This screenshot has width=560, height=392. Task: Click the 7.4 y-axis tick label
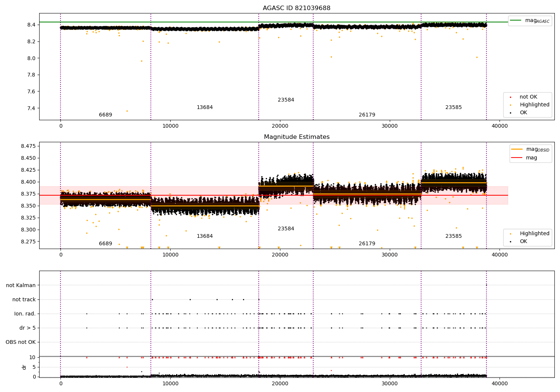31,109
